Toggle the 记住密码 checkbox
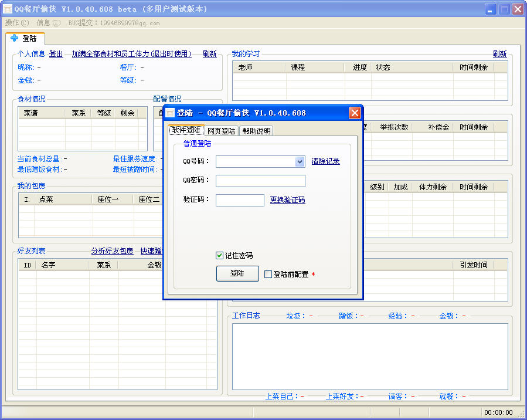The width and height of the screenshot is (527, 420). pos(220,256)
